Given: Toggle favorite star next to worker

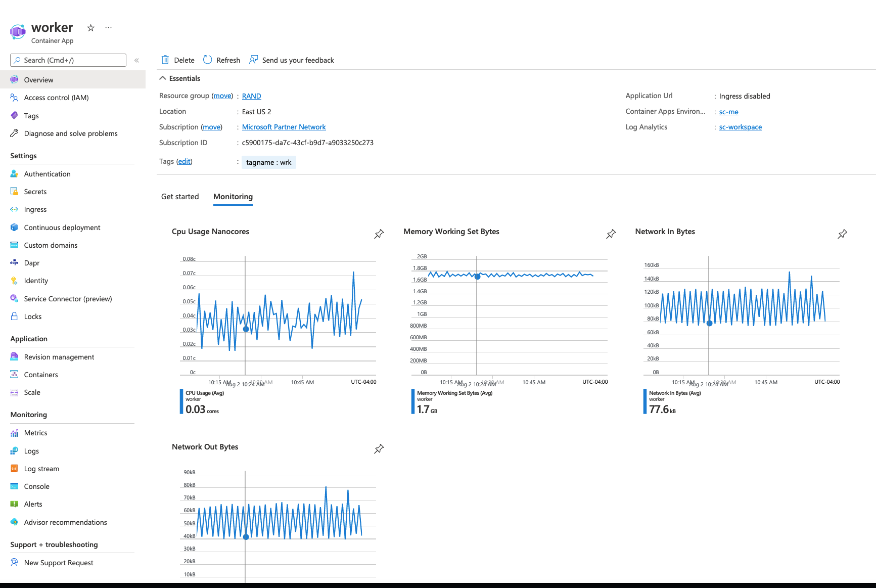Looking at the screenshot, I should coord(90,28).
